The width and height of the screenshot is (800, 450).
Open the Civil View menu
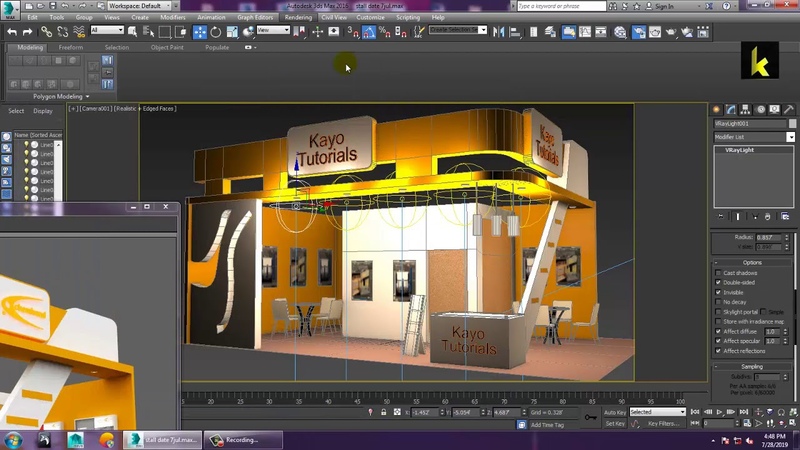click(x=334, y=17)
